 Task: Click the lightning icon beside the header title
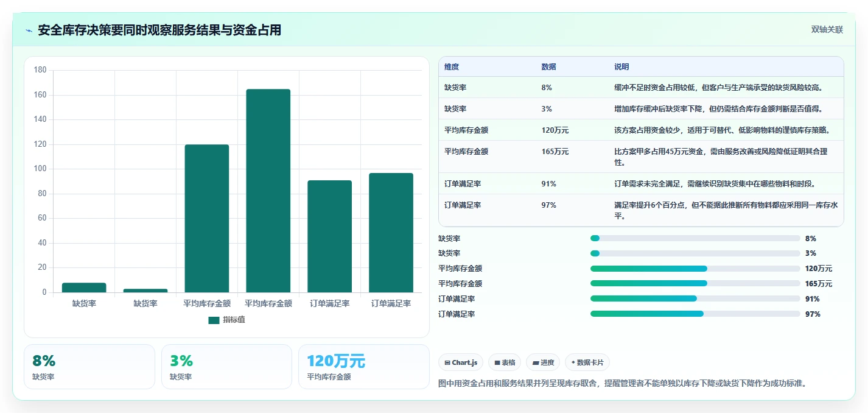[x=29, y=30]
